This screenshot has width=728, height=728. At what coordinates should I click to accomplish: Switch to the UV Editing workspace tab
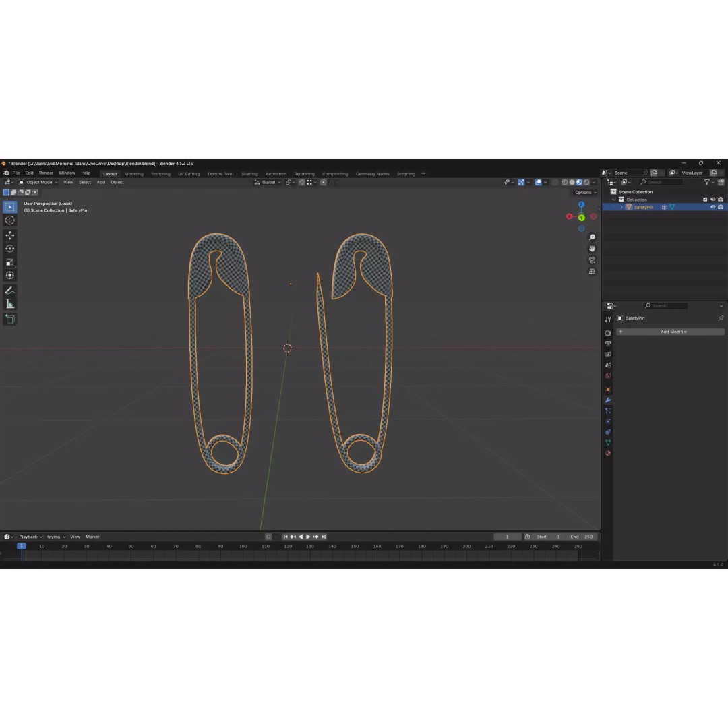click(x=189, y=174)
